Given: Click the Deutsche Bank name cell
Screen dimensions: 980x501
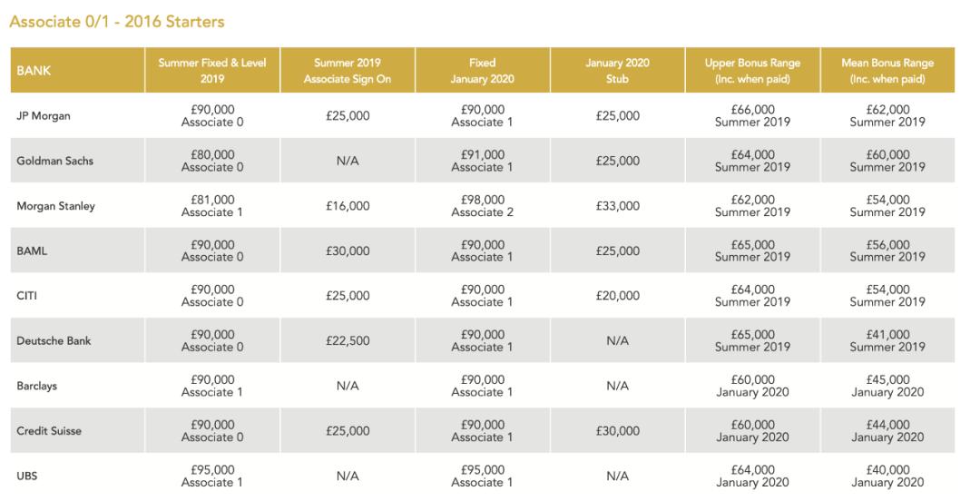Looking at the screenshot, I should [x=54, y=341].
